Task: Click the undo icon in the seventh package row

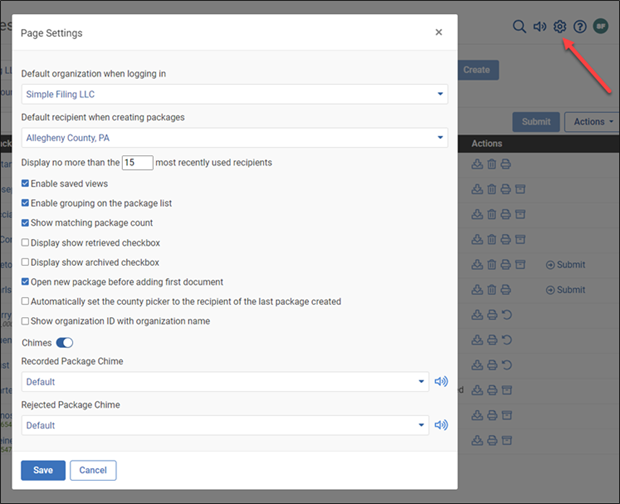Action: [507, 315]
